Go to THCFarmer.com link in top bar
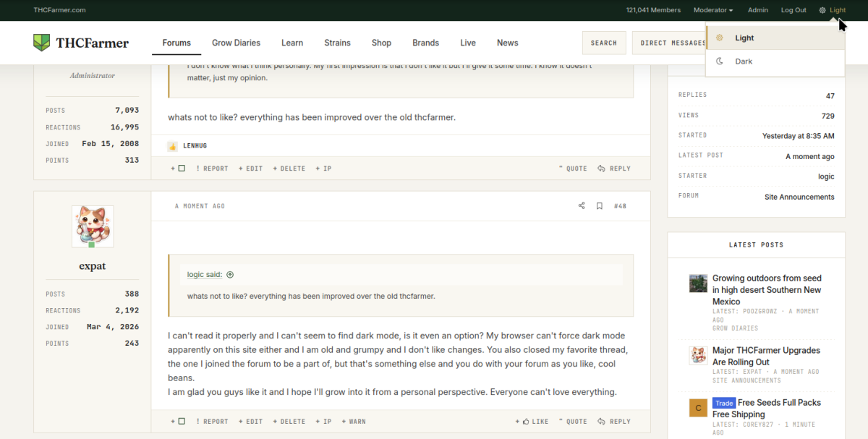This screenshot has height=439, width=868. point(60,10)
